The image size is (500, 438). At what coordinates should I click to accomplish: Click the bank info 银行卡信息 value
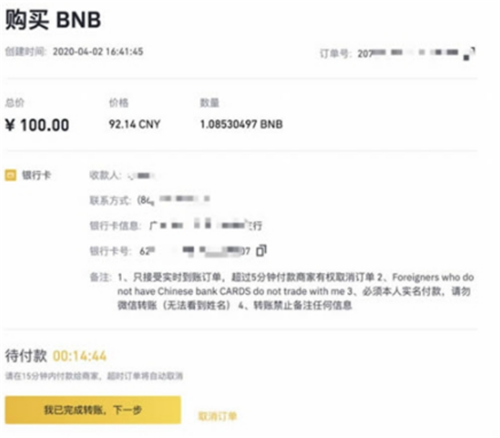206,224
